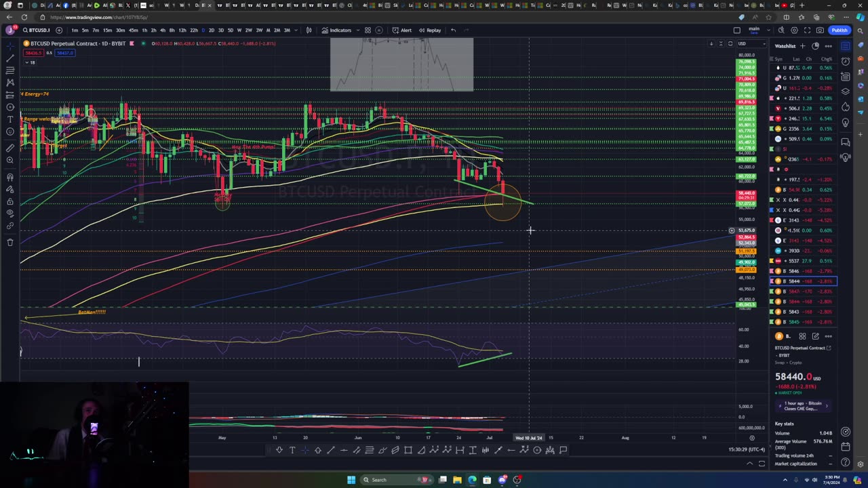Open the layout setup square icon
The width and height of the screenshot is (868, 488).
click(x=737, y=30)
